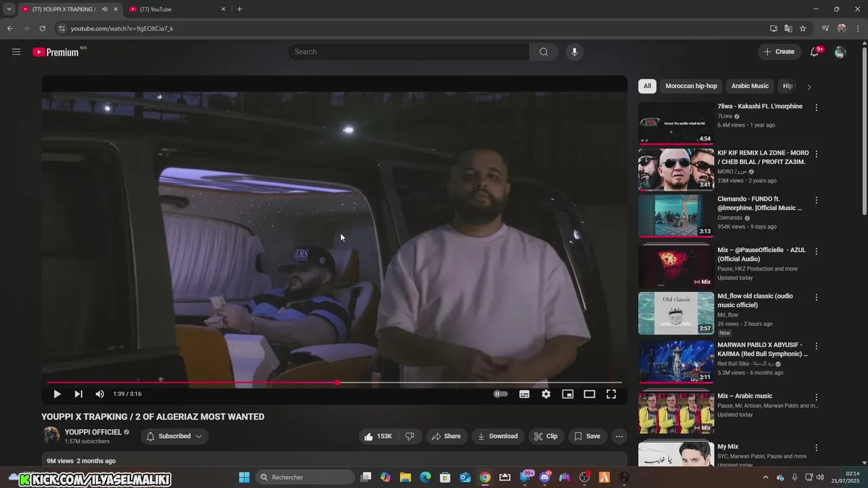Open options for MARWAN PABLO KARMA video
The height and width of the screenshot is (488, 868).
click(816, 346)
